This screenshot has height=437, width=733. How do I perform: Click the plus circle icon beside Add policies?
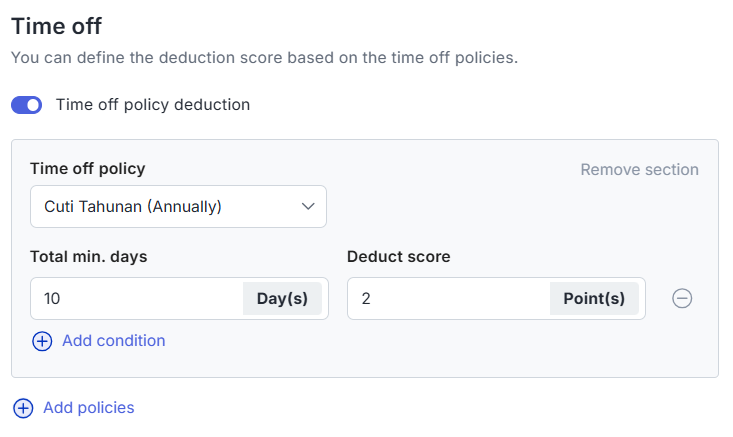[23, 408]
